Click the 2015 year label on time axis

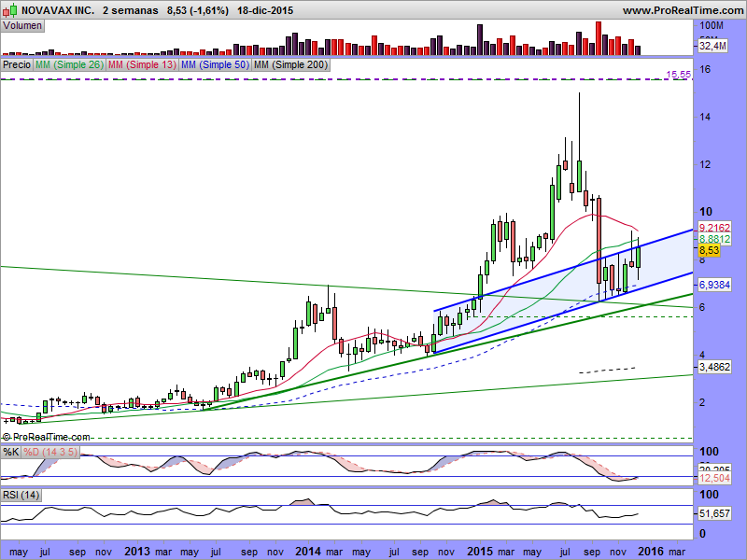(480, 552)
